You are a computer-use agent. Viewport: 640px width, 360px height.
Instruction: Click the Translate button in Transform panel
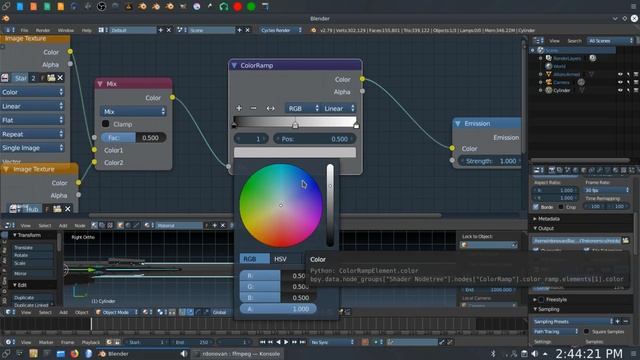pos(33,247)
